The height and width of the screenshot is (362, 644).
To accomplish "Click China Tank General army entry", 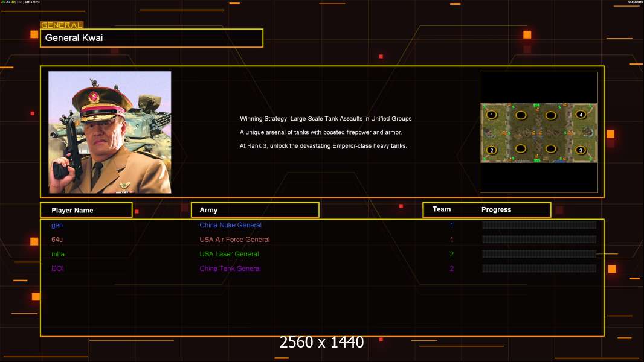I will pyautogui.click(x=230, y=268).
